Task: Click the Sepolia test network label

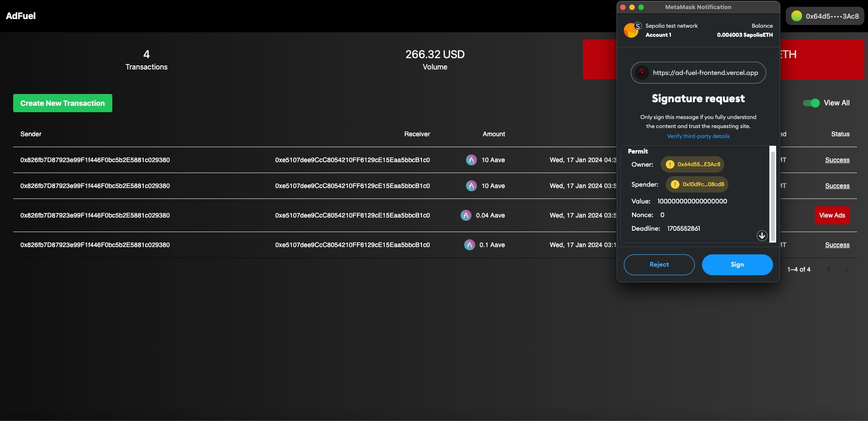Action: pos(672,26)
